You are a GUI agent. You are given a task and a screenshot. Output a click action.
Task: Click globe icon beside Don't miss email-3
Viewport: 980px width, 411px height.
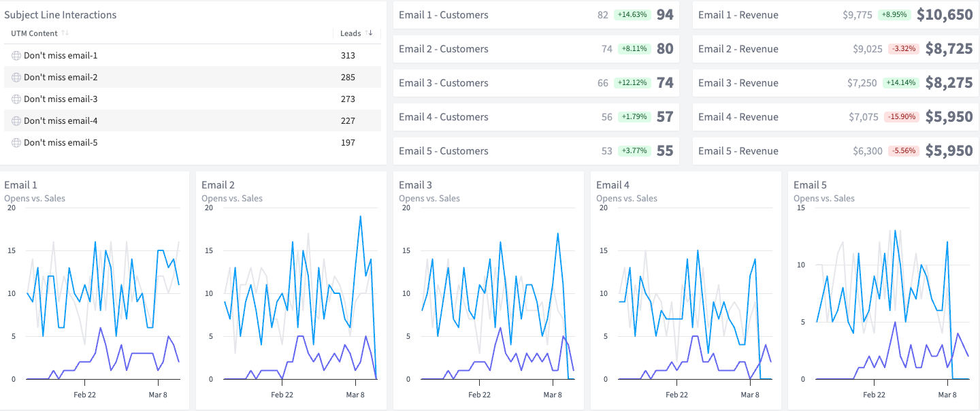[16, 99]
